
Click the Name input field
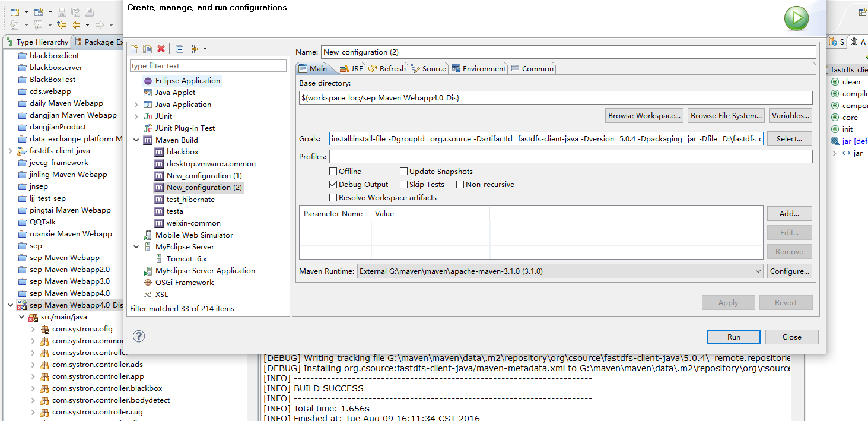pos(568,52)
